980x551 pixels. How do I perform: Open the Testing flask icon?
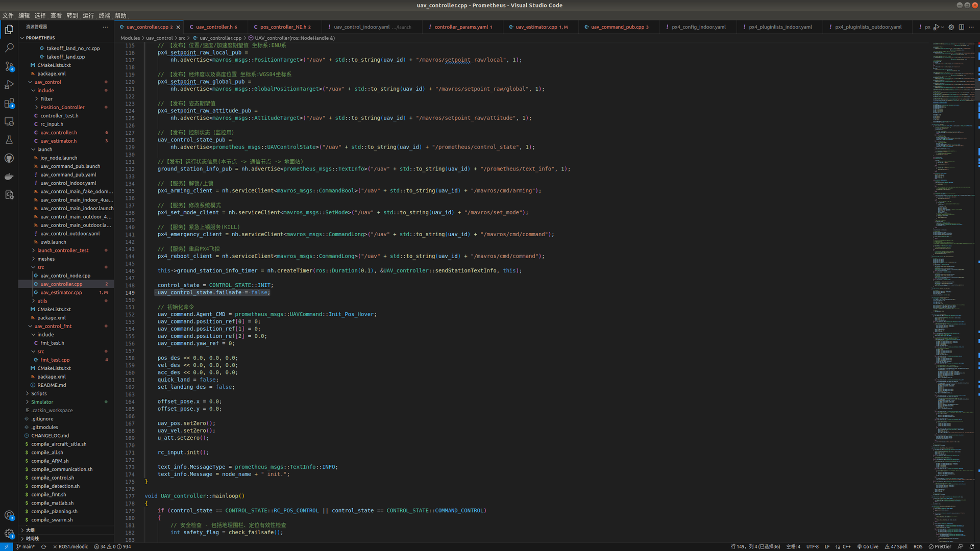coord(9,140)
